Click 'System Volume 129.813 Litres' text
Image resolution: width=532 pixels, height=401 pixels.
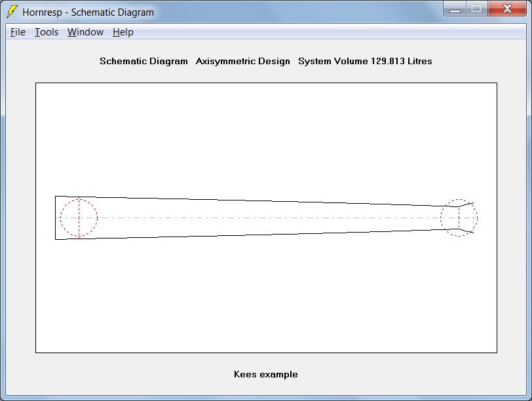(365, 61)
